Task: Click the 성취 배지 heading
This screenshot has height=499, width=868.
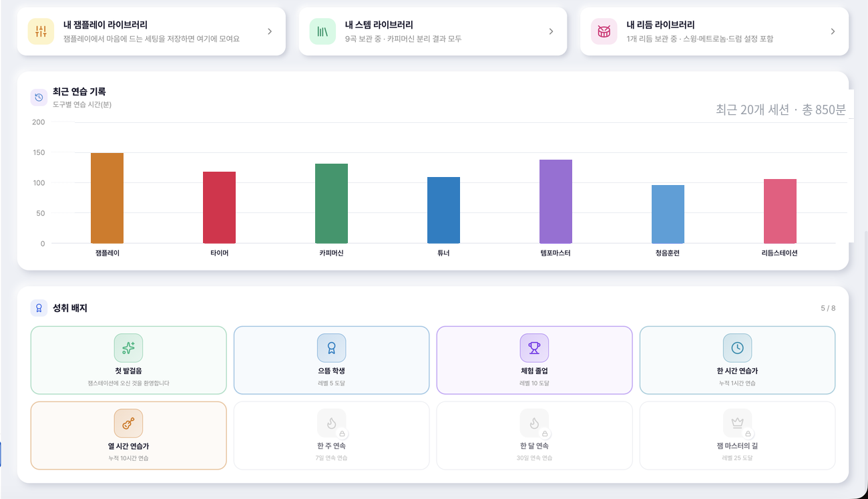Action: click(x=70, y=308)
